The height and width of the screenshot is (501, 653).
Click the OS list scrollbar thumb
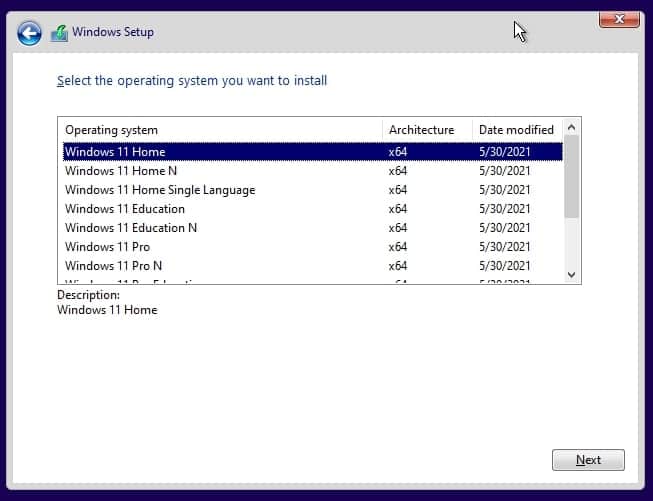(572, 178)
